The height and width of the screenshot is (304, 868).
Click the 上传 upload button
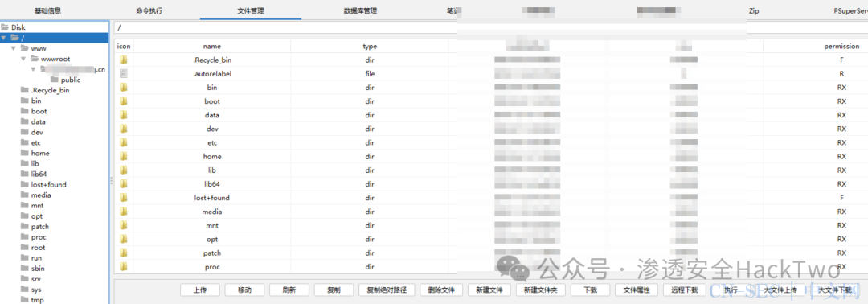pos(200,290)
